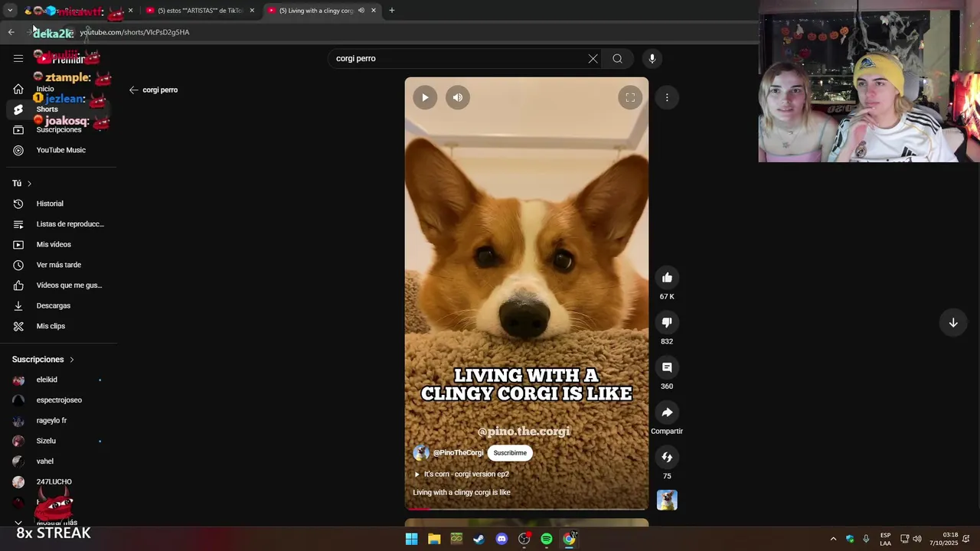The height and width of the screenshot is (551, 980).
Task: Clear the search box with X
Action: (x=593, y=58)
